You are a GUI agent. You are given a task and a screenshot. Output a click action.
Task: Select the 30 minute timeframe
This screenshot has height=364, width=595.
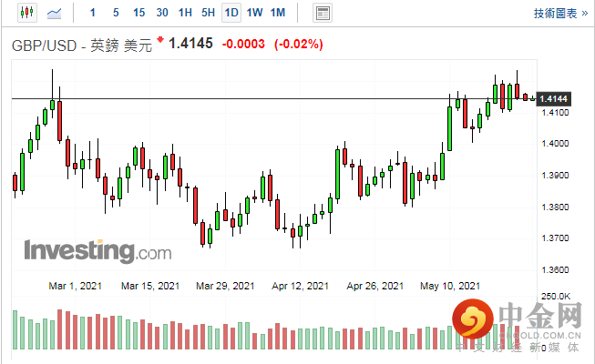coord(162,13)
